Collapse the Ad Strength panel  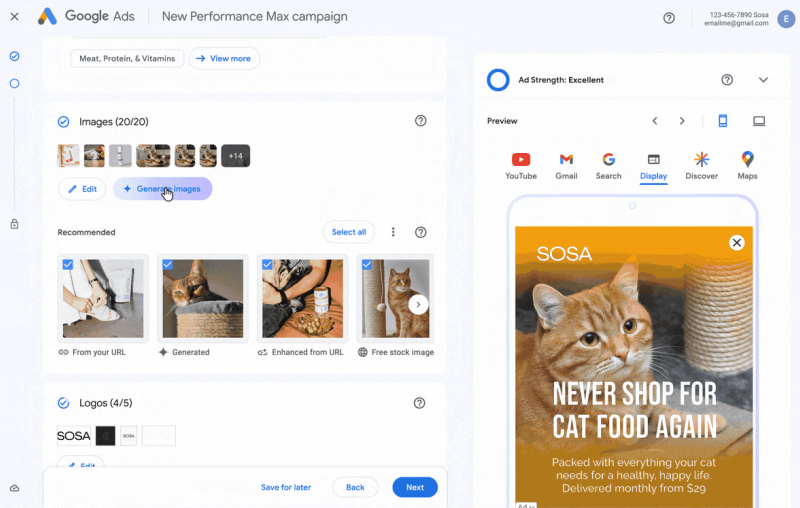(763, 80)
